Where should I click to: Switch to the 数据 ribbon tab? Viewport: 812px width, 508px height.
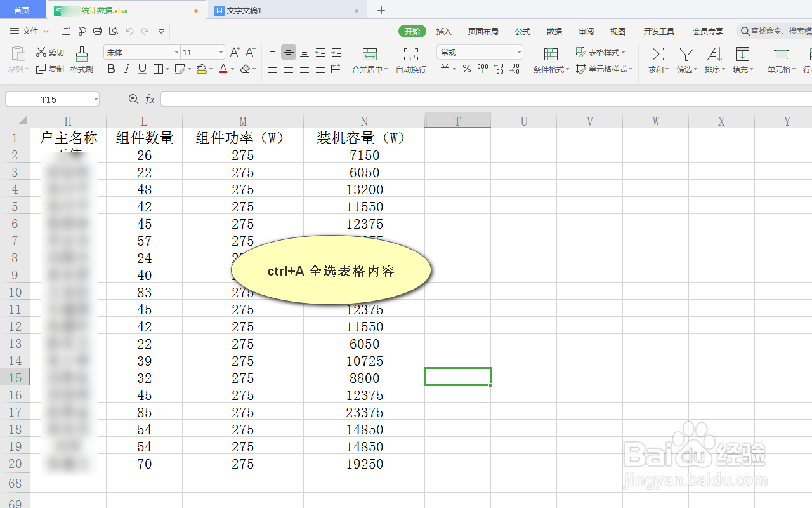(x=554, y=31)
